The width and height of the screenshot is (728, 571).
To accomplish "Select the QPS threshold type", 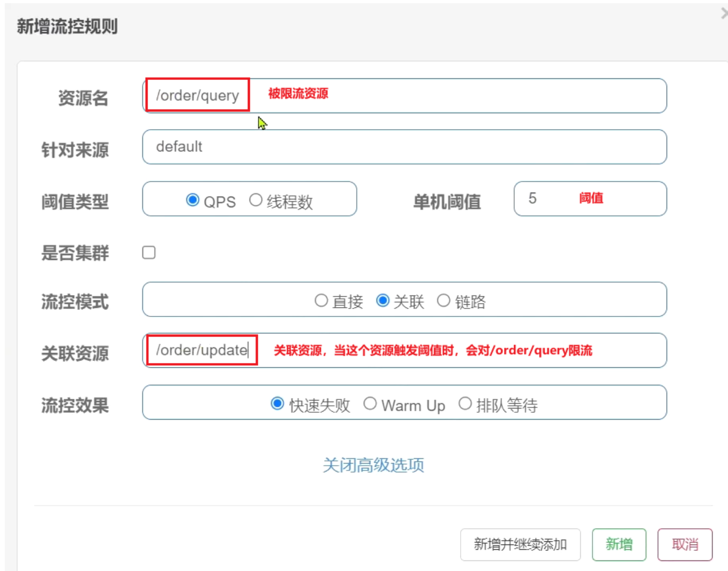I will pyautogui.click(x=193, y=200).
